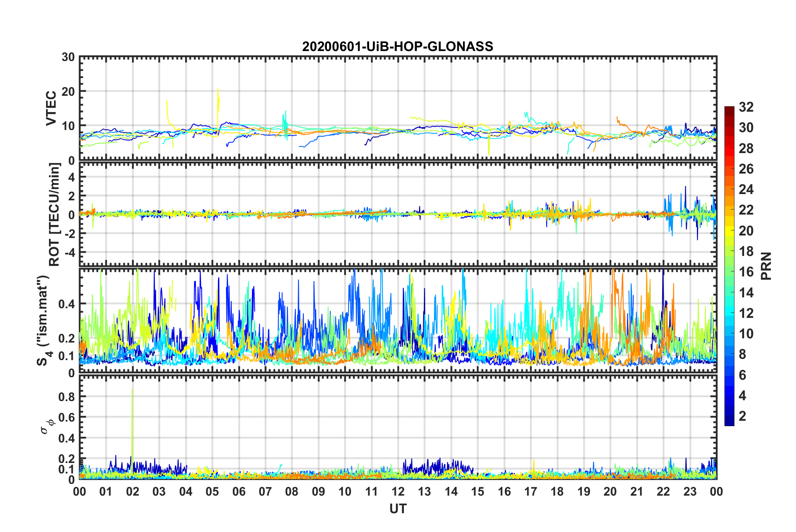The height and width of the screenshot is (532, 796).
Task: Select the UT x-axis label
Action: (398, 509)
